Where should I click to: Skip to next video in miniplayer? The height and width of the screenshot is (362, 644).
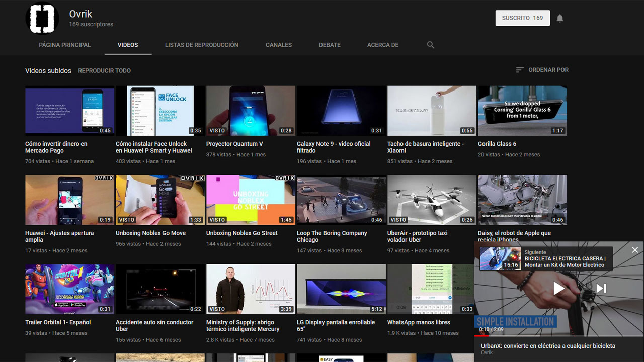(601, 288)
